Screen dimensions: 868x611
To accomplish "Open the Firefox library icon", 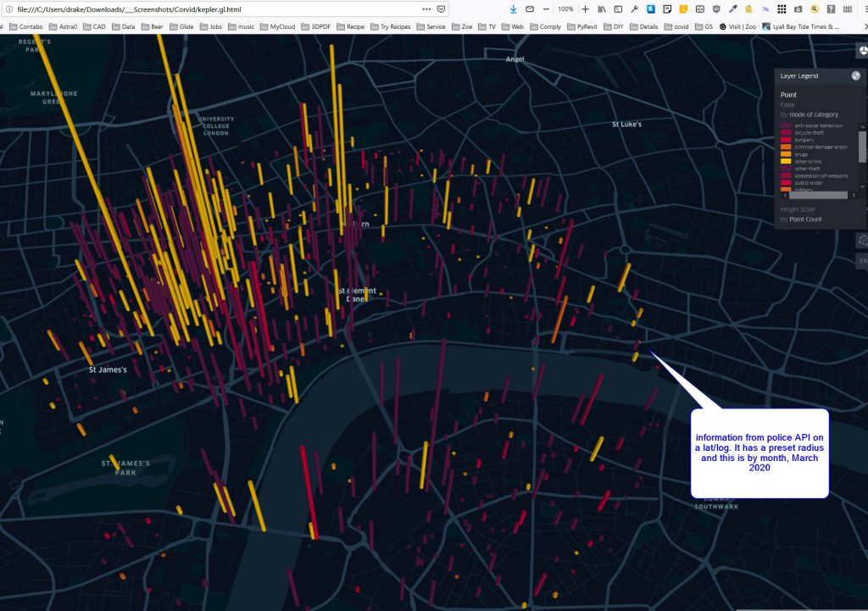I will click(x=602, y=8).
